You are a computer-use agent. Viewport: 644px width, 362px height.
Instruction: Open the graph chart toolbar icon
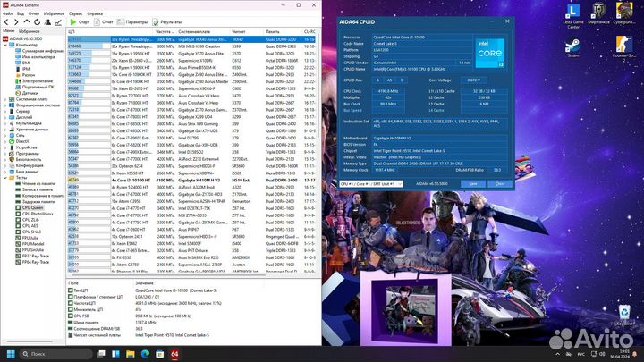[58, 22]
